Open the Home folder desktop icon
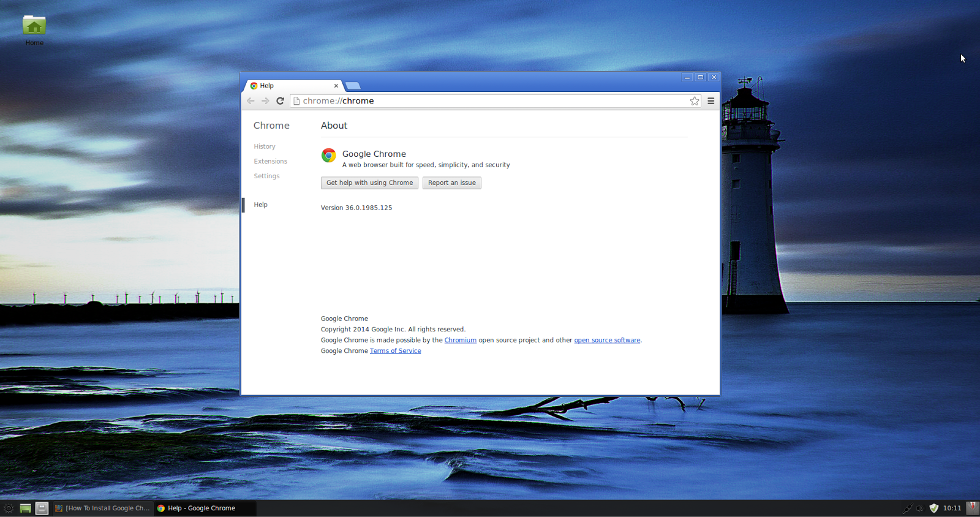This screenshot has height=517, width=980. 34,30
